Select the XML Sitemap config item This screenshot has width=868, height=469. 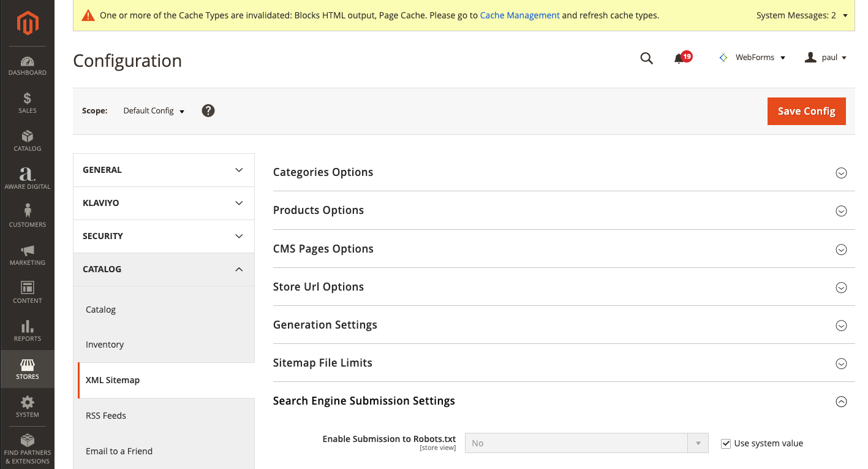click(166, 380)
